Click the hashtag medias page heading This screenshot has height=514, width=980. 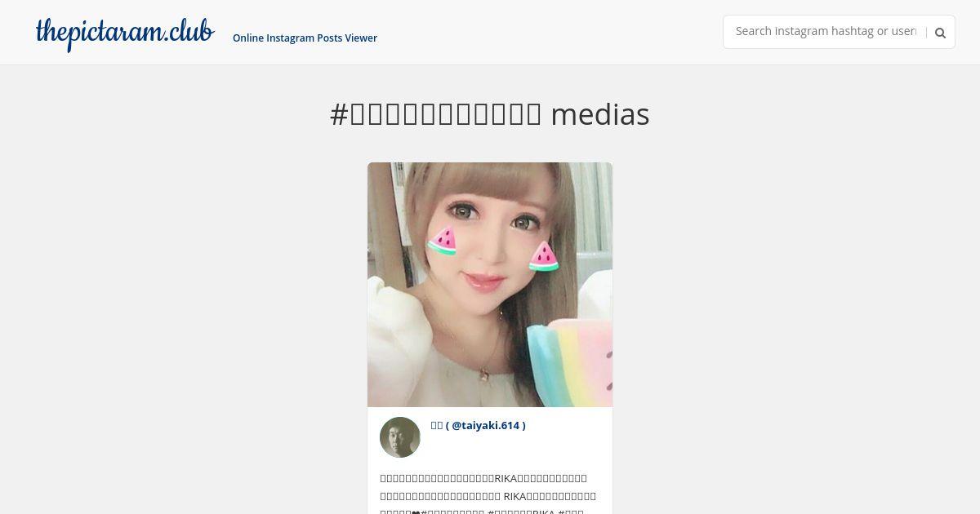point(490,114)
